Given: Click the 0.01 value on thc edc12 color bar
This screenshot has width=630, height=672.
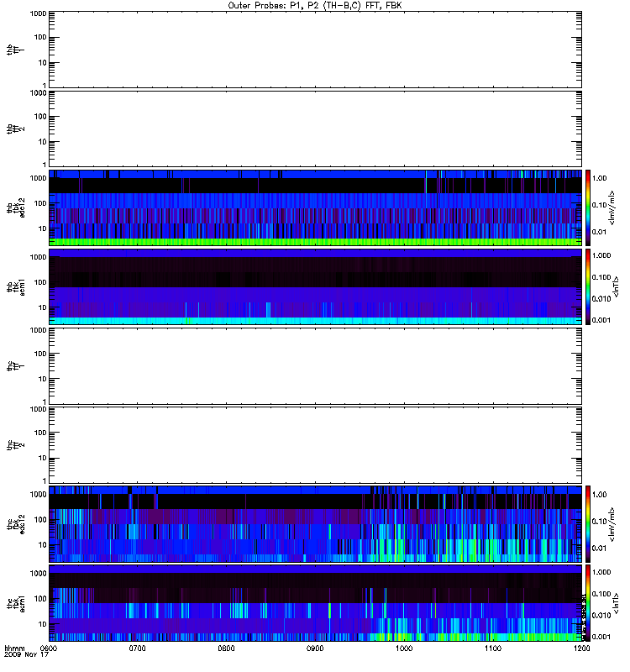Looking at the screenshot, I should (599, 549).
